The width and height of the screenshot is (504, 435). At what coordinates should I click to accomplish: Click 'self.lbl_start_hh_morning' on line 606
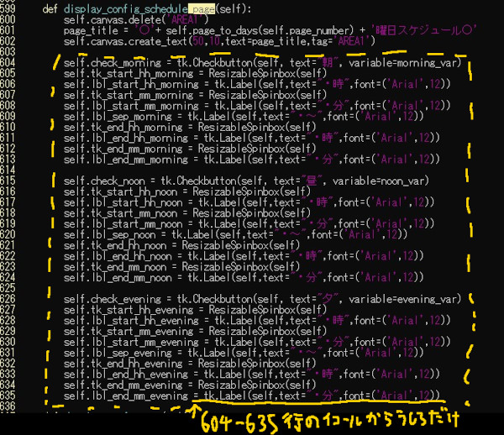coord(131,85)
